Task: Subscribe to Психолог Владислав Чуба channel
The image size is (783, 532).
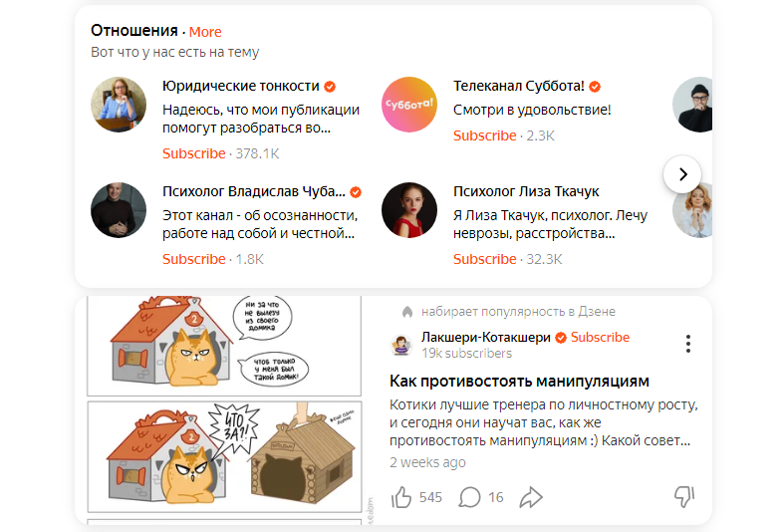Action: point(193,259)
